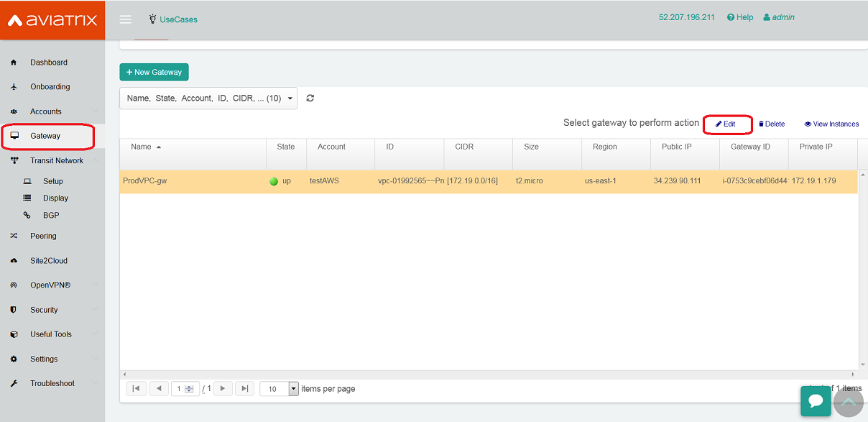Go to last page of results
The width and height of the screenshot is (868, 422).
click(244, 389)
